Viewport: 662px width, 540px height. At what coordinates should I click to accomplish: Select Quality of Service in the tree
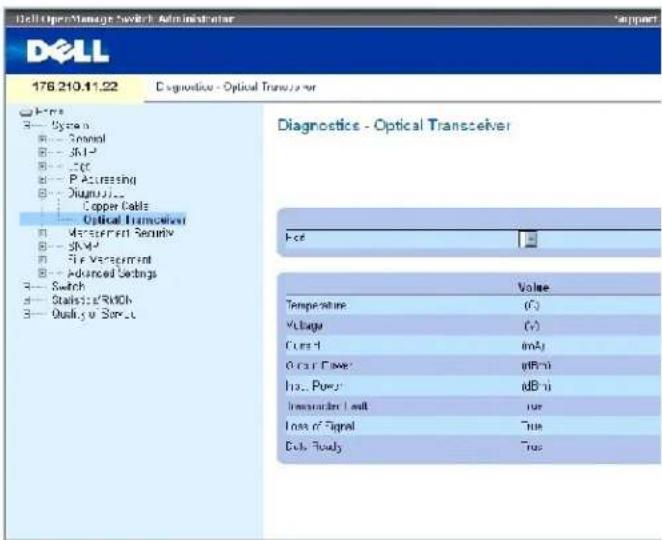click(93, 314)
